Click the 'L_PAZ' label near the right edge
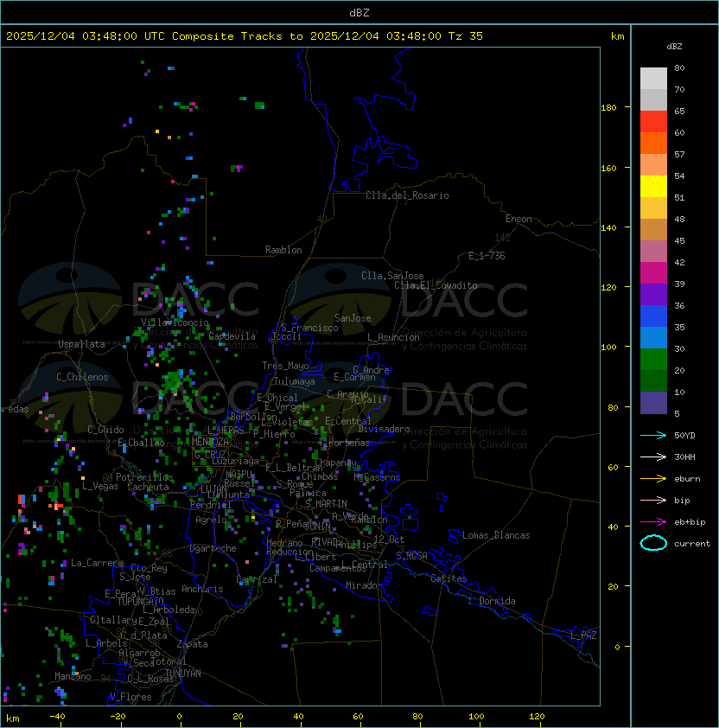Image resolution: width=719 pixels, height=728 pixels. [x=584, y=635]
